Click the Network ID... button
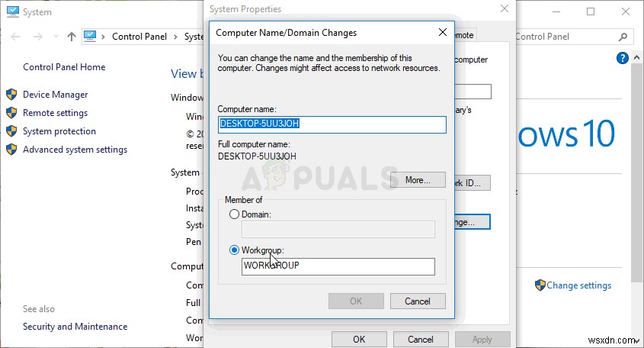 (473, 182)
